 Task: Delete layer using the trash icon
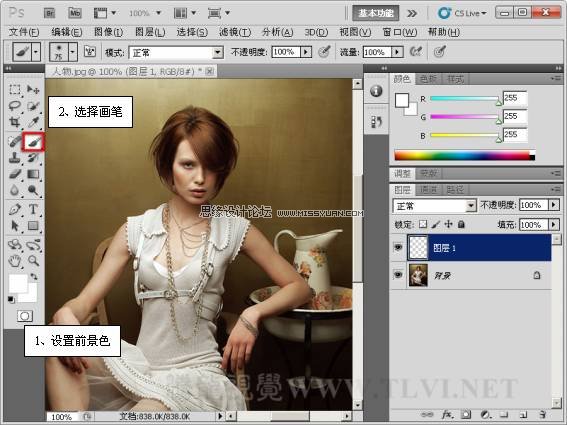coord(542,415)
